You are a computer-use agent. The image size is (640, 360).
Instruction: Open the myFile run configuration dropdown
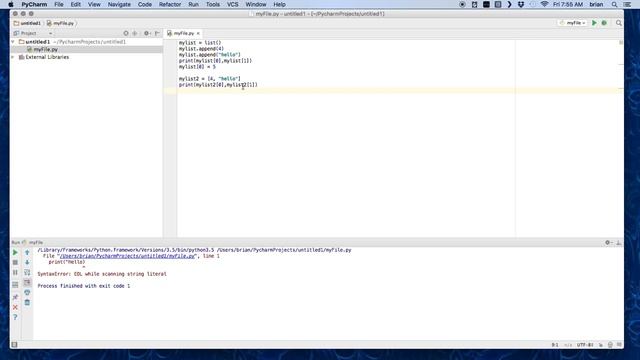click(x=573, y=23)
